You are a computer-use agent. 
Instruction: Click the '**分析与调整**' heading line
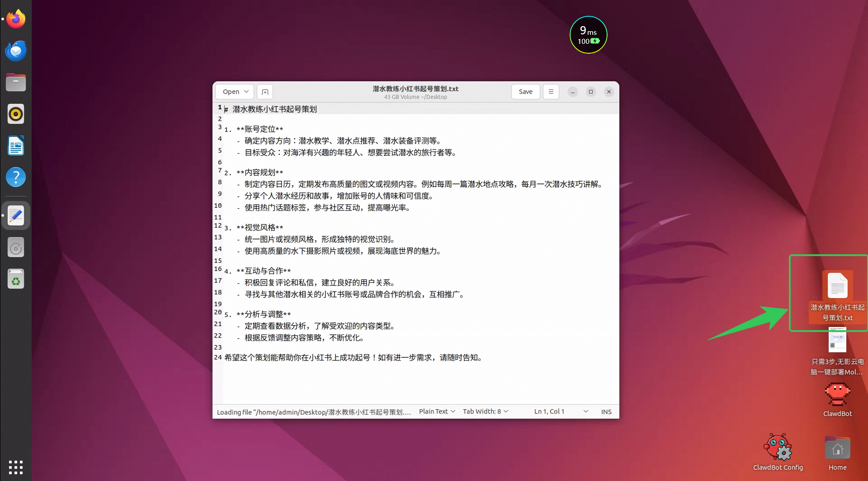[x=258, y=314]
